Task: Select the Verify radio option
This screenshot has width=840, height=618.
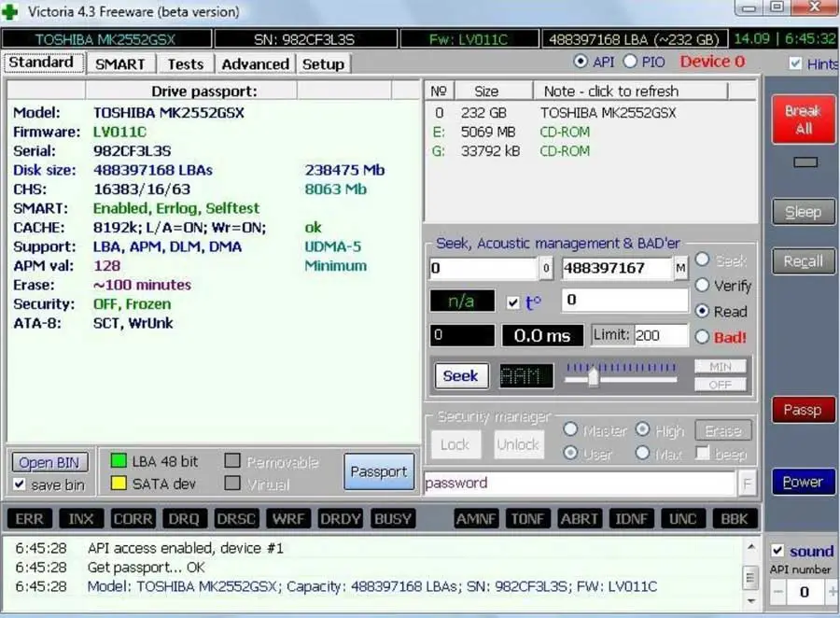Action: (x=702, y=285)
